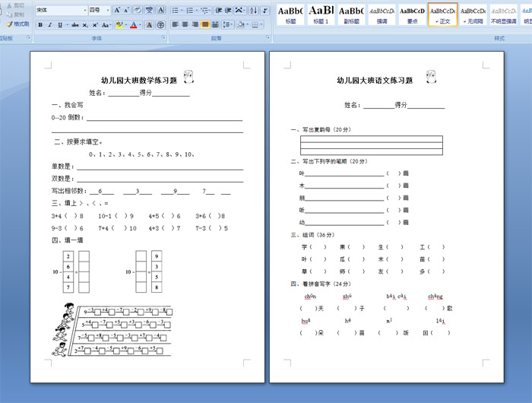
Task: Click the math page cartoon penguin image
Action: pos(188,77)
